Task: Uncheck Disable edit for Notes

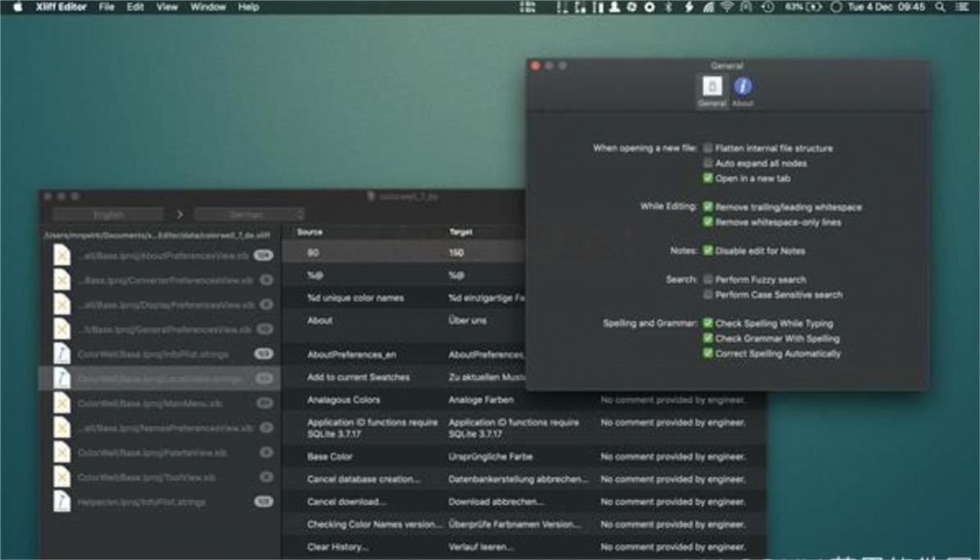Action: [708, 250]
